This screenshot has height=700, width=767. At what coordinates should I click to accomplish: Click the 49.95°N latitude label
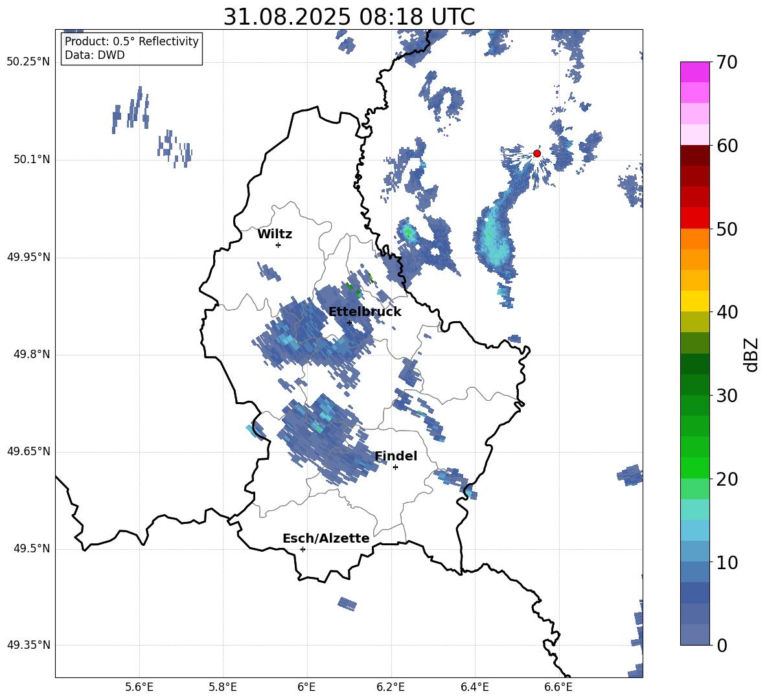pyautogui.click(x=29, y=256)
